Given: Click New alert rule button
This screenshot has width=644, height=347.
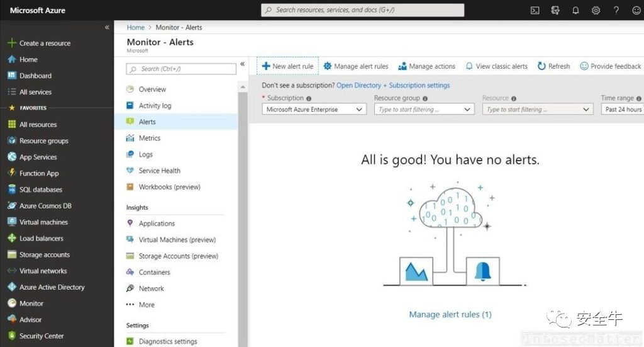Looking at the screenshot, I should click(x=287, y=65).
